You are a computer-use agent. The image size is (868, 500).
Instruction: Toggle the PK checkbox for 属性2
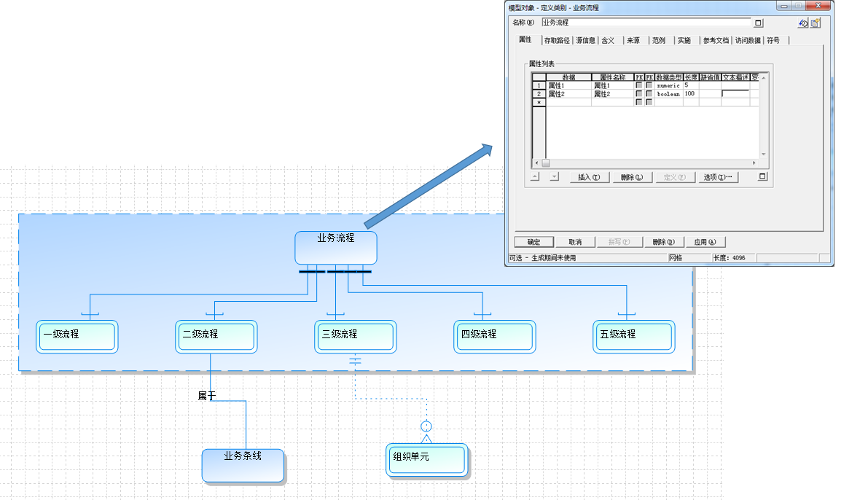[x=639, y=94]
